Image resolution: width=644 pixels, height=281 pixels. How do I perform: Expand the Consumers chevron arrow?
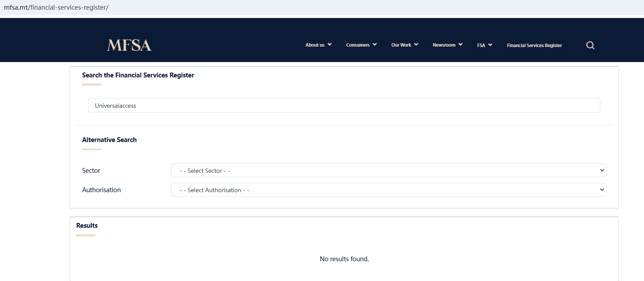[375, 44]
